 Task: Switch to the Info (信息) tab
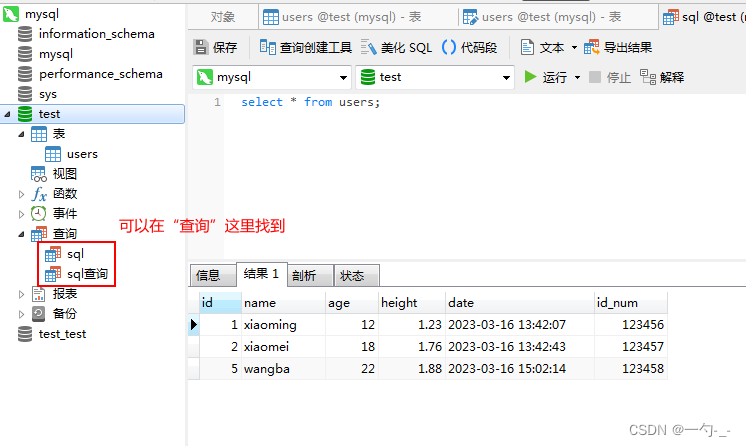click(x=208, y=276)
